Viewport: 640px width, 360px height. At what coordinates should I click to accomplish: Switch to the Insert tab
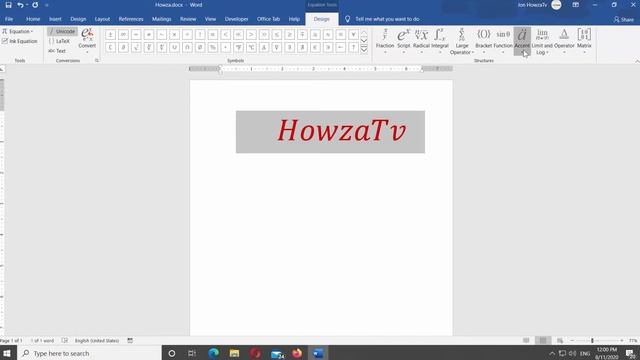click(x=55, y=19)
